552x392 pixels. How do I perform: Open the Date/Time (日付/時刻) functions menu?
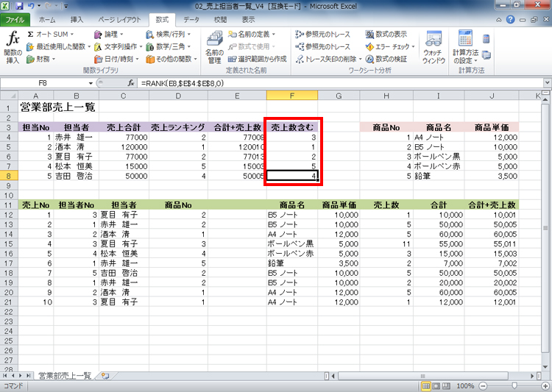(x=116, y=59)
